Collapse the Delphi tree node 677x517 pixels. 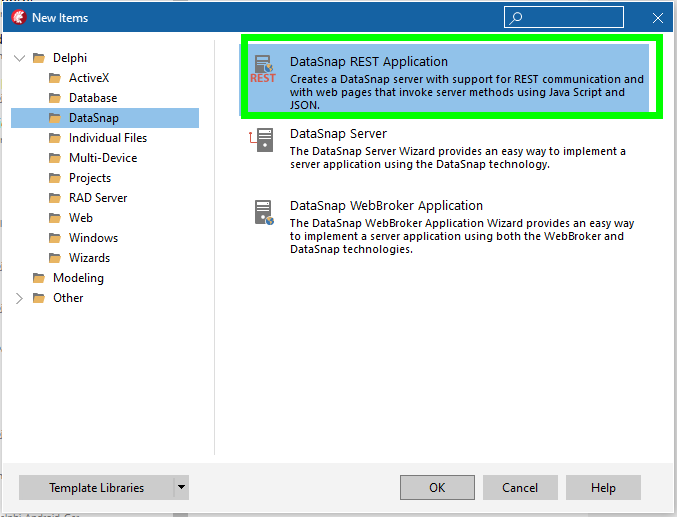(19, 58)
